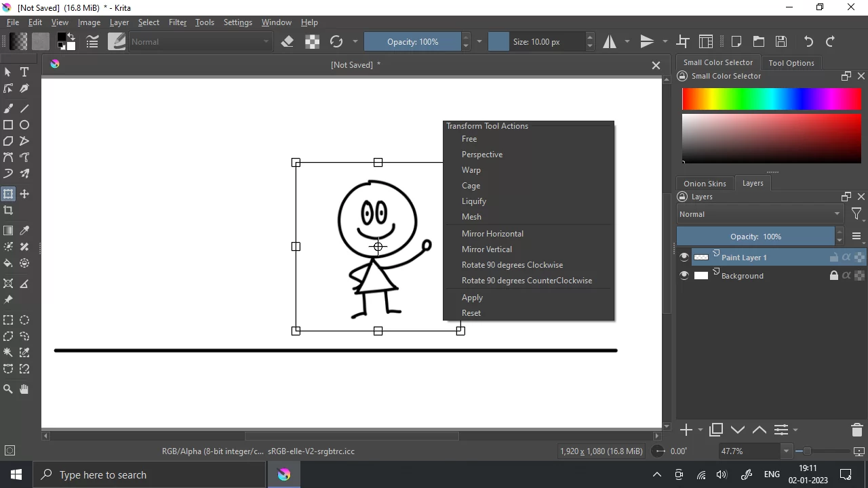Select the Color Sampler eyedropper tool
868x488 pixels.
coord(24,230)
